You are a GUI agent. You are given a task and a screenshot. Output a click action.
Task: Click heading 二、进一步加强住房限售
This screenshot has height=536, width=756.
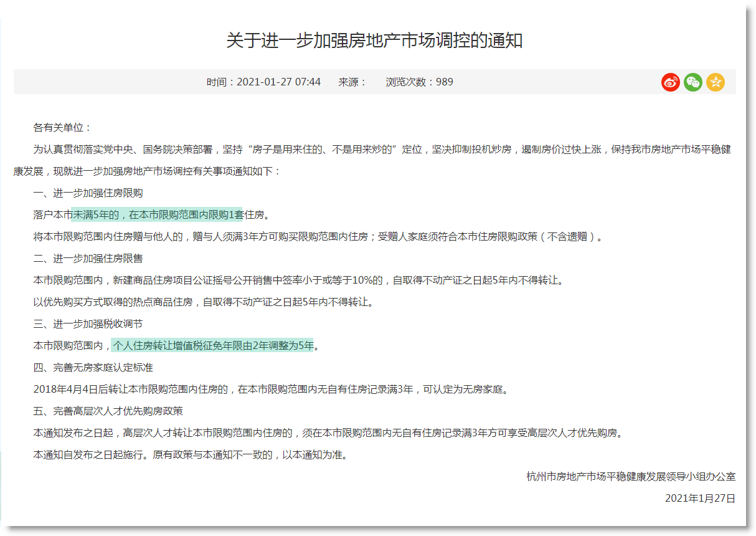[88, 259]
